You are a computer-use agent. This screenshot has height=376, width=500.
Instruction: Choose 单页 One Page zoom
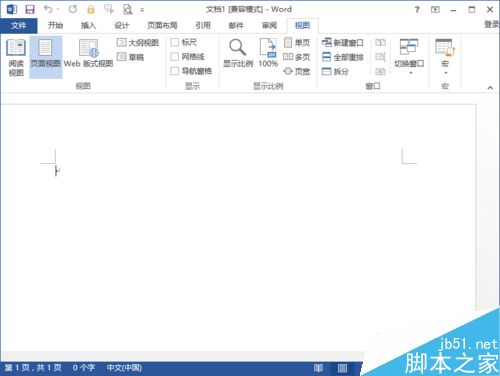pos(297,43)
